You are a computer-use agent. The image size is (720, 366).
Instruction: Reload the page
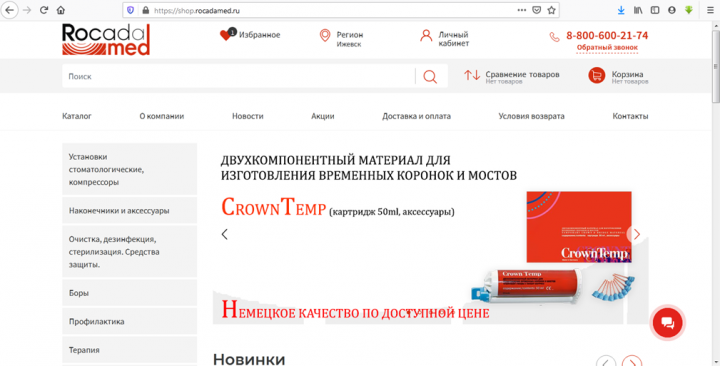(x=44, y=10)
